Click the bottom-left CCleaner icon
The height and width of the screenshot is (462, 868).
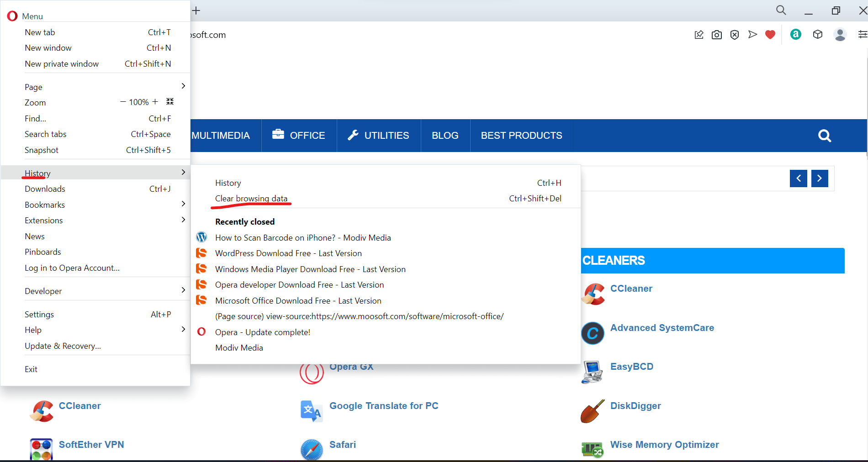(42, 411)
